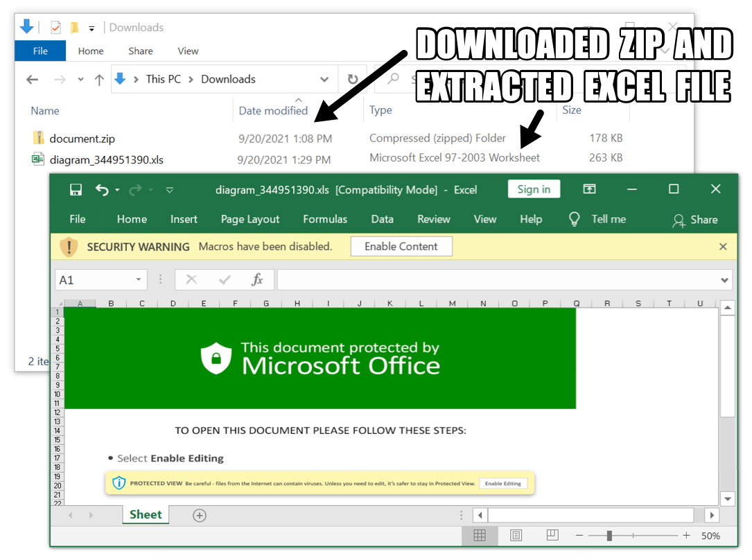This screenshot has width=752, height=560.
Task: Open the Name Box dropdown arrow
Action: tap(138, 279)
